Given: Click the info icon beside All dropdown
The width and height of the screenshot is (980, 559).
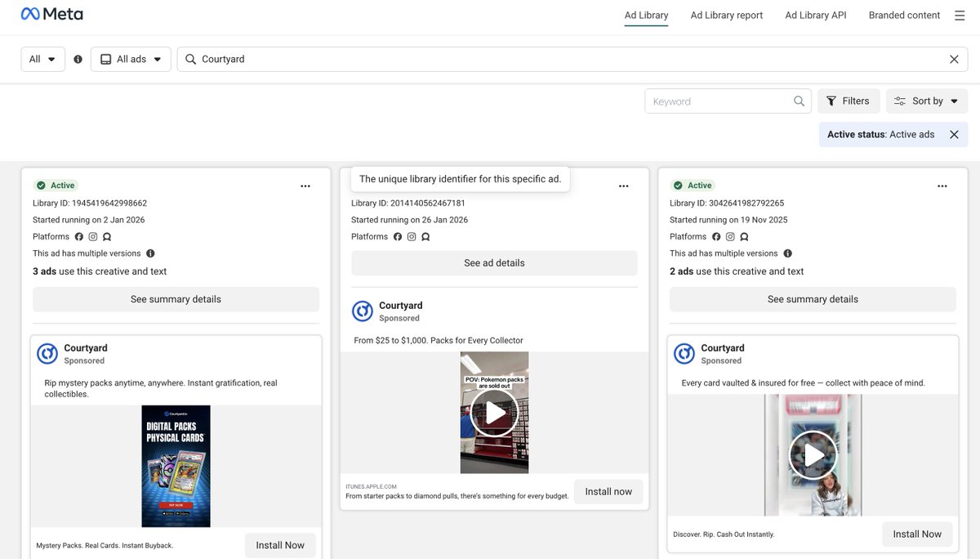Looking at the screenshot, I should click(x=78, y=59).
